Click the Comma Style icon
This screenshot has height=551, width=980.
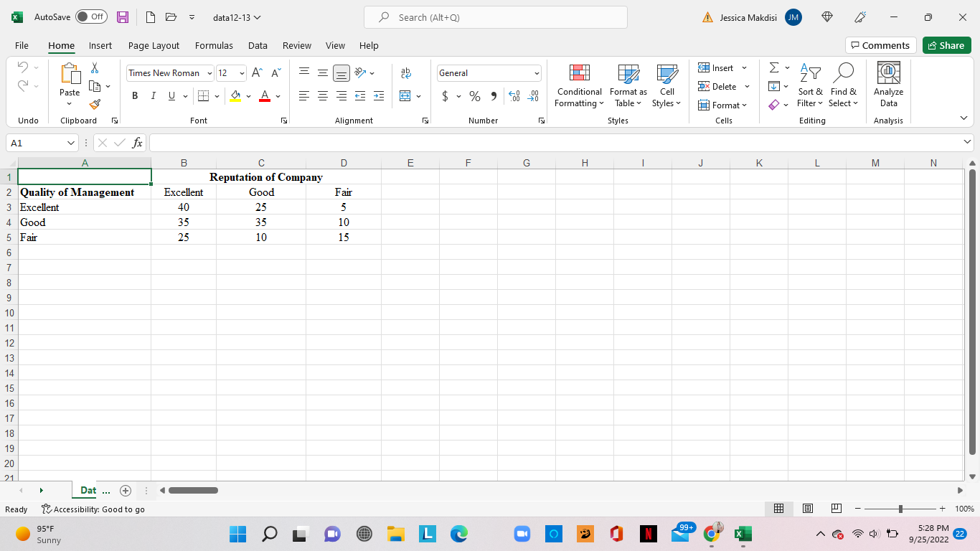(494, 96)
